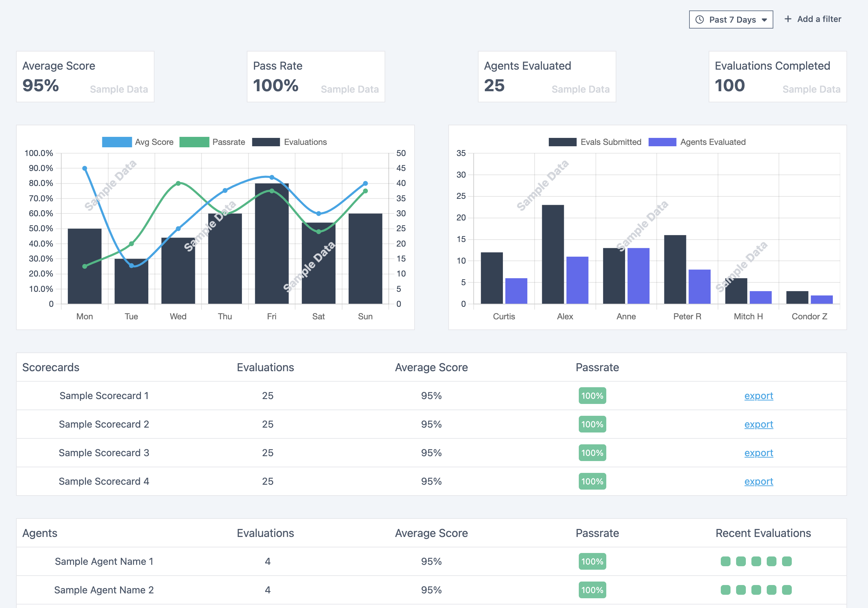Click 100% passrate badge for Sample Scorecard 2
Viewport: 868px width, 608px height.
pyautogui.click(x=592, y=424)
